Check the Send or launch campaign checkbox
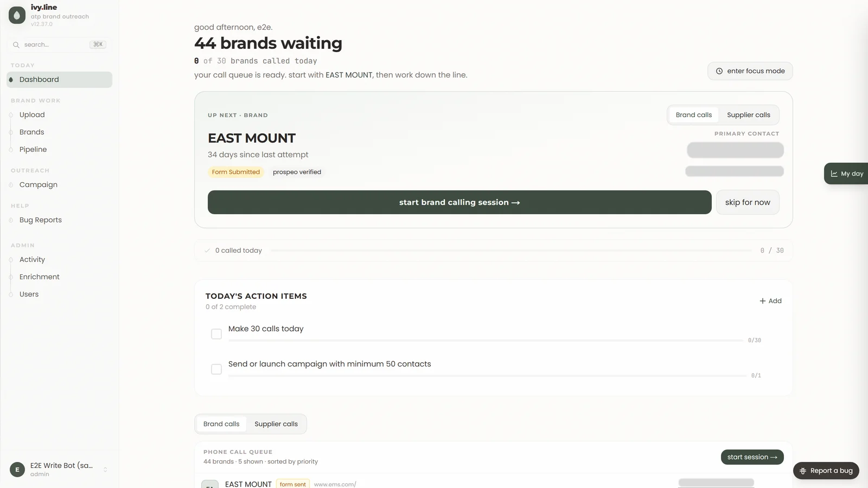The image size is (868, 488). pos(216,369)
